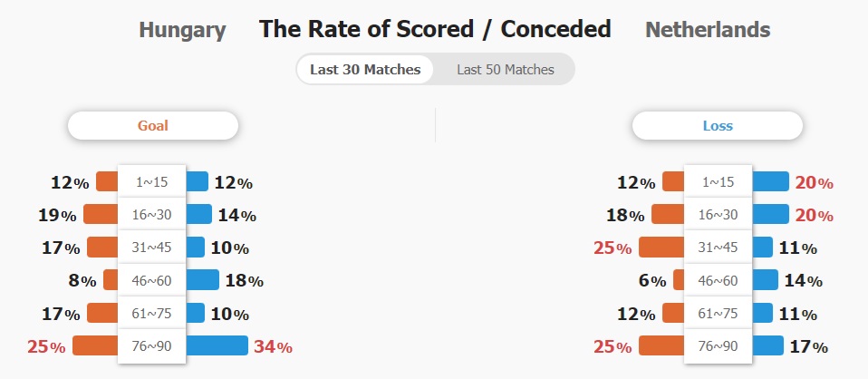Click the Hungary team name
This screenshot has height=379, width=868.
pyautogui.click(x=182, y=30)
